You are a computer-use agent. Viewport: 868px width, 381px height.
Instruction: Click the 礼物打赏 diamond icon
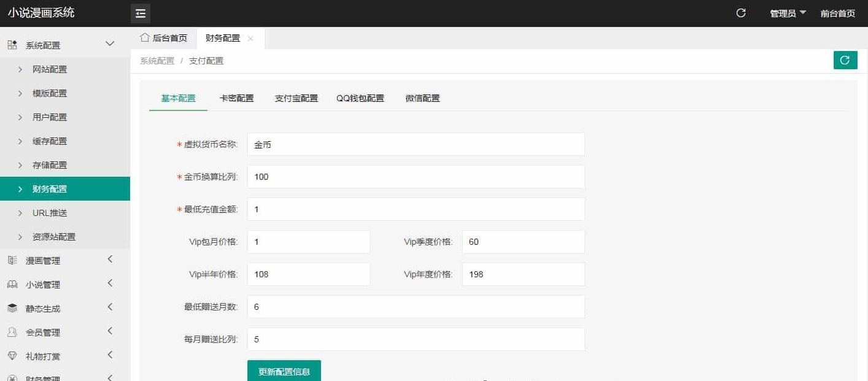coord(12,356)
